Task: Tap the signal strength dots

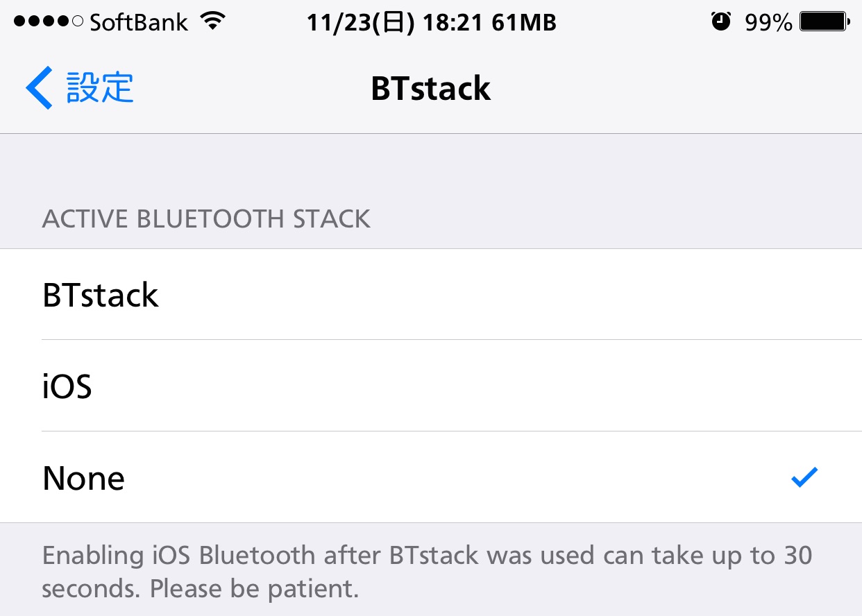Action: tap(49, 23)
